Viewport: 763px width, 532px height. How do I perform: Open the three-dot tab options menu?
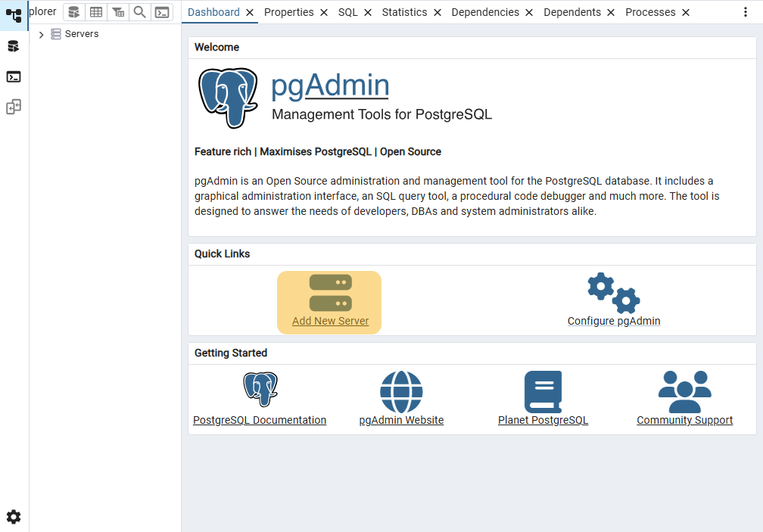(746, 12)
